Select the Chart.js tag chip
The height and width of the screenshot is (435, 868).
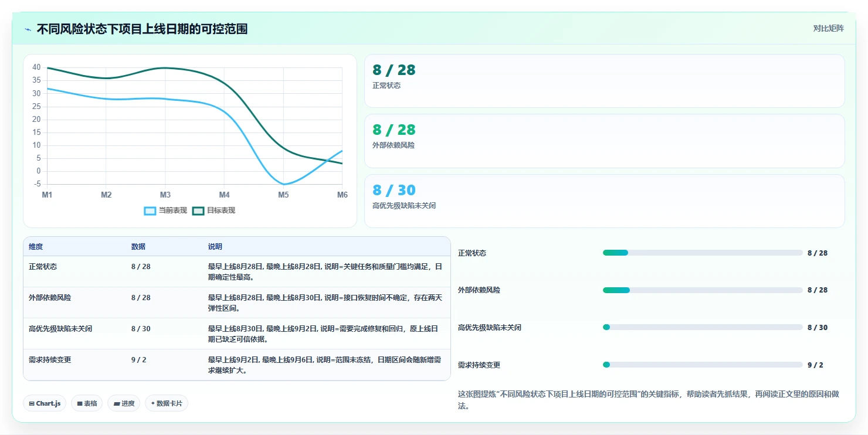tap(45, 403)
